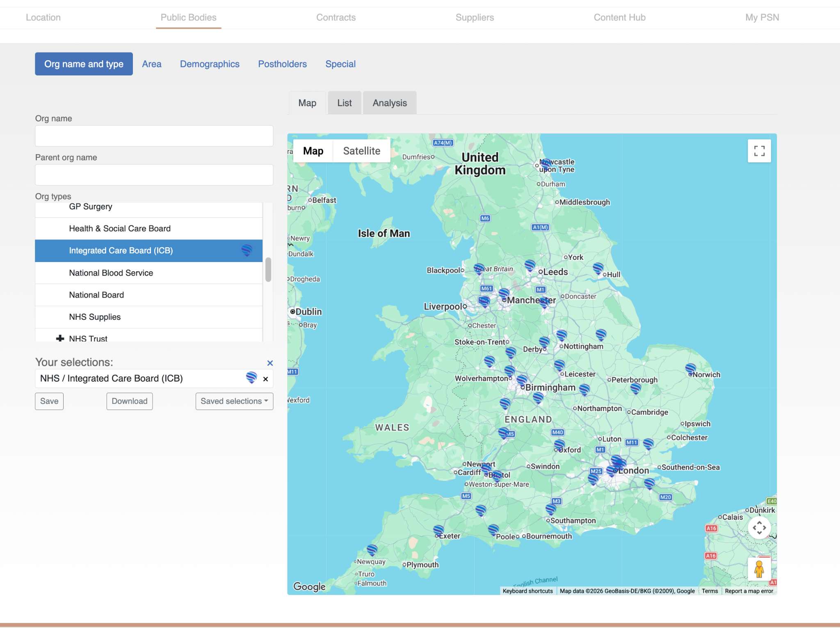Click the Save button
Image resolution: width=840 pixels, height=628 pixels.
[x=49, y=401]
